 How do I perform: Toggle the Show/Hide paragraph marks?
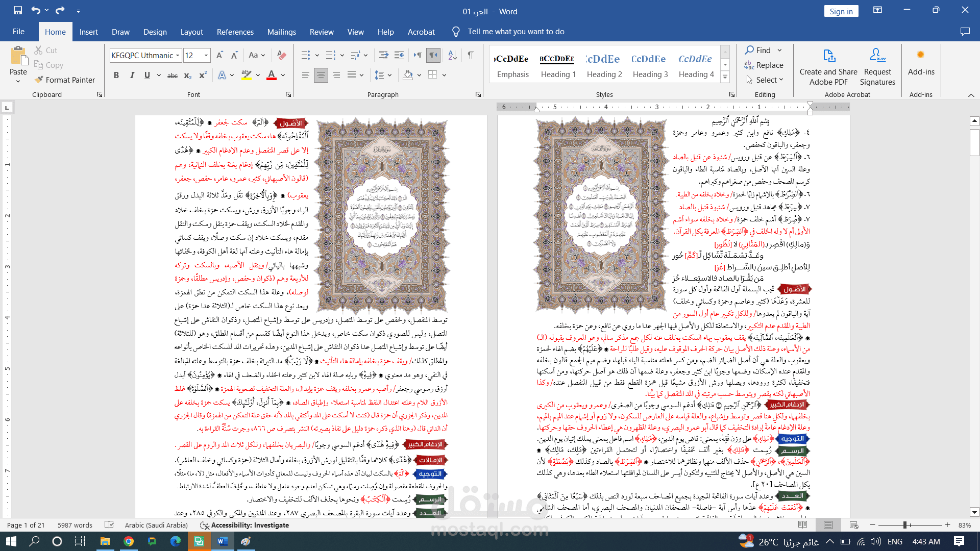pos(470,55)
